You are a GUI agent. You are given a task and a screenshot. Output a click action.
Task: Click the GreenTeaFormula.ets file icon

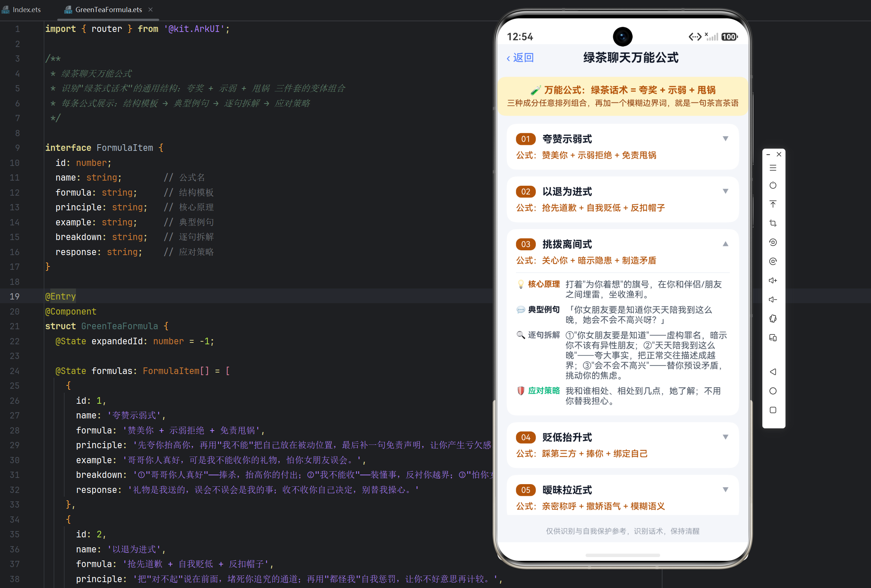(x=68, y=10)
